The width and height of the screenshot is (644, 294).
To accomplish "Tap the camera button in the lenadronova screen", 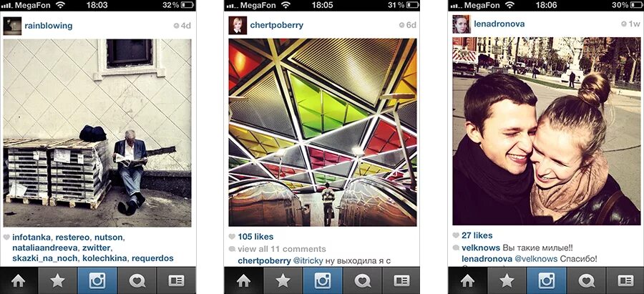I will click(546, 281).
